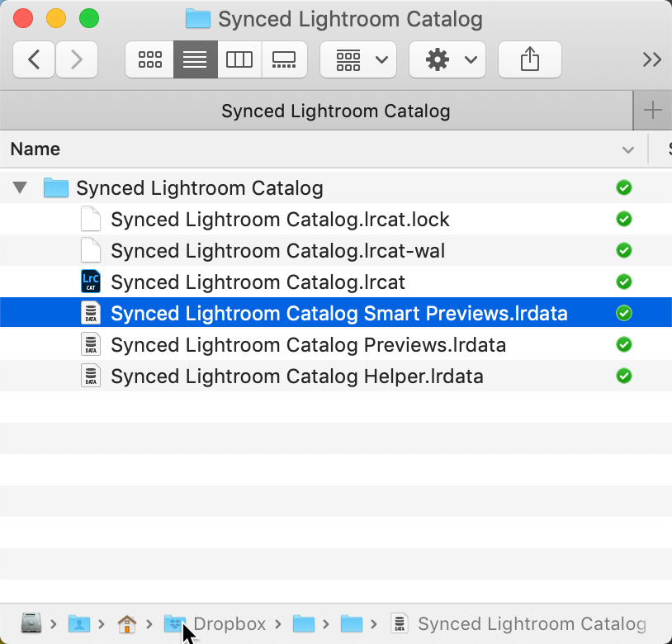Screen dimensions: 672x644
Task: Add a new tab with plus button
Action: coord(653,111)
